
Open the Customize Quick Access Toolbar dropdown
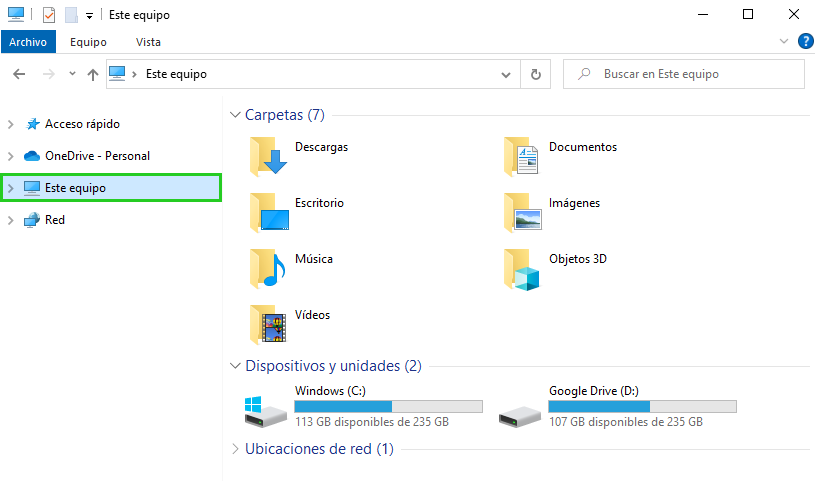tap(89, 16)
